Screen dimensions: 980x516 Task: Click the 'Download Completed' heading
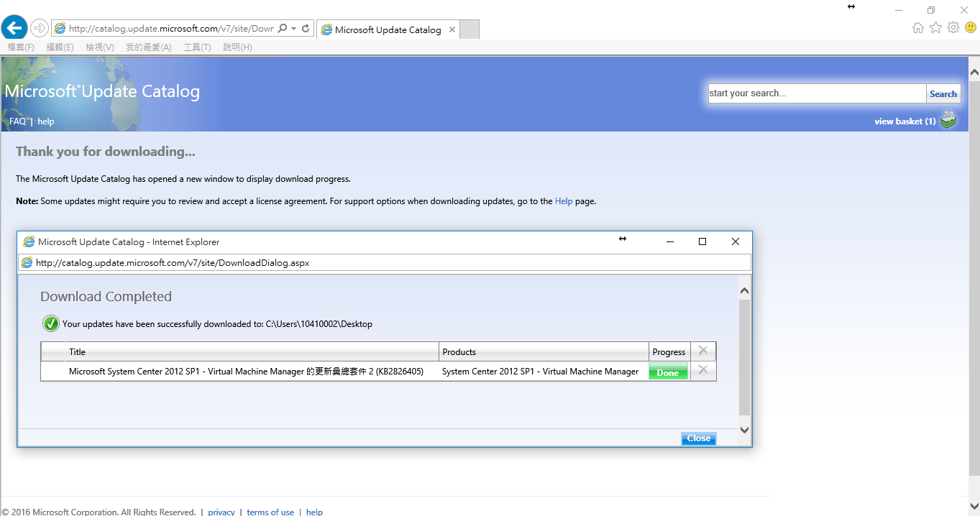[x=106, y=296]
